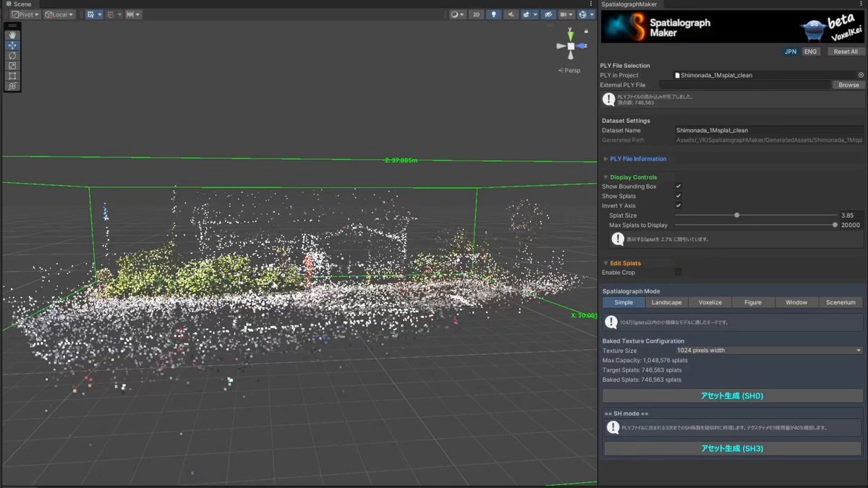Image resolution: width=868 pixels, height=488 pixels.
Task: Uncheck Show Bounding Box
Action: click(x=678, y=187)
